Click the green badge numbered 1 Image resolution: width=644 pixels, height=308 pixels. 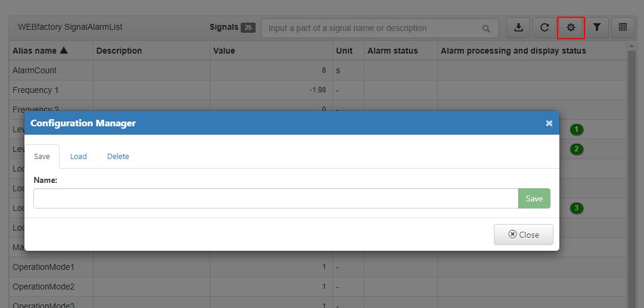coord(577,130)
